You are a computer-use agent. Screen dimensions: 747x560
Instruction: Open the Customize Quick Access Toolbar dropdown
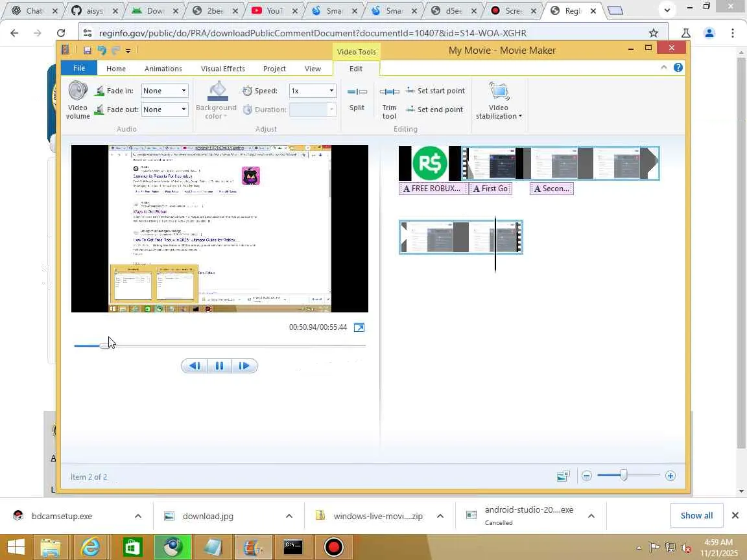(x=128, y=51)
